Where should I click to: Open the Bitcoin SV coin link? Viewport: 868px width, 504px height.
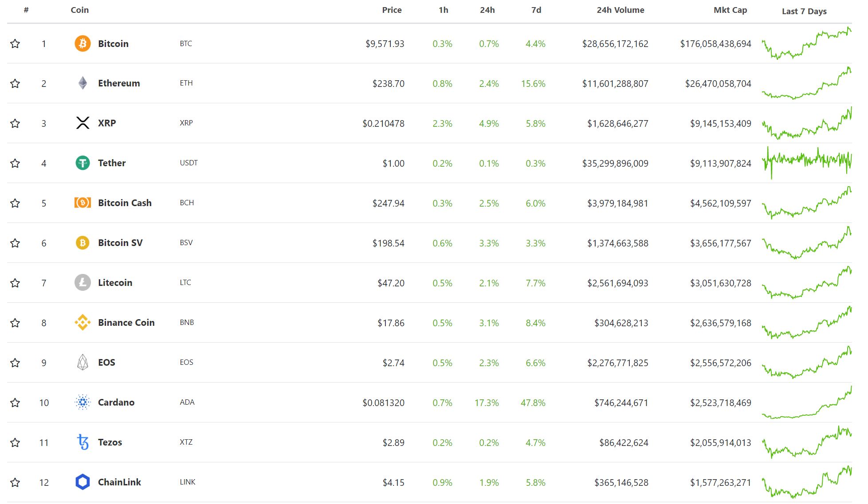[120, 243]
